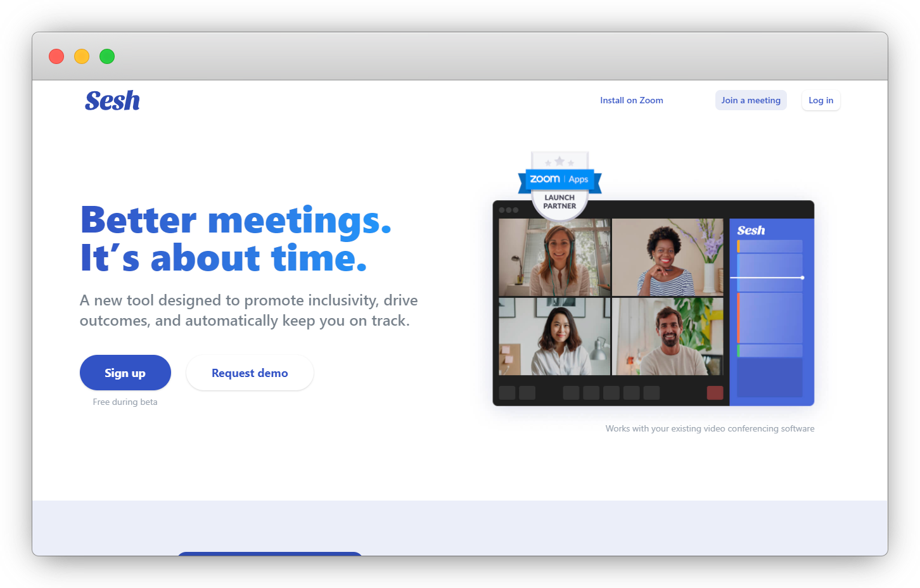Viewport: 920px width, 588px height.
Task: Click the orange-edged agenda block in sidebar
Action: coord(770,246)
